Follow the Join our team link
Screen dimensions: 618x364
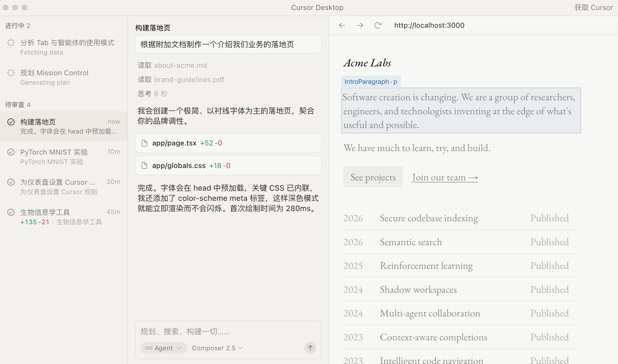(x=445, y=177)
